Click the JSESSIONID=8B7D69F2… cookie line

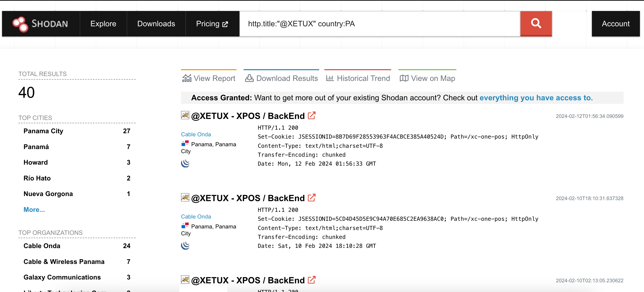click(x=398, y=137)
